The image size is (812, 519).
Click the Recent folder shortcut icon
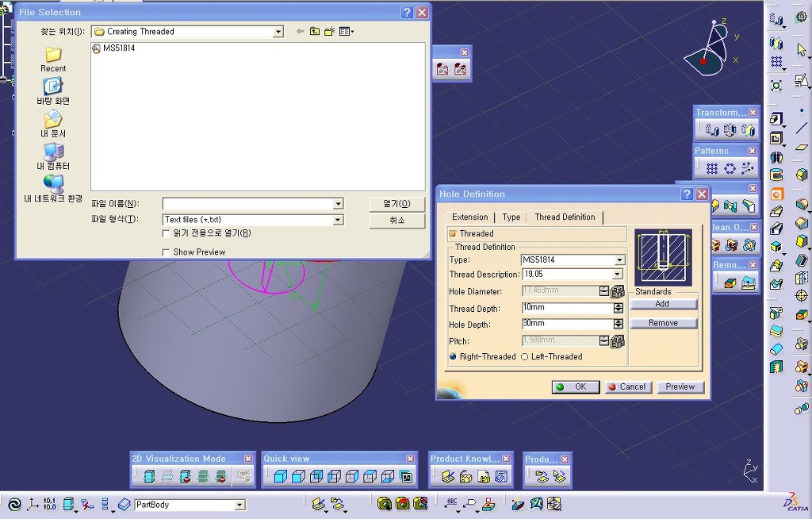coord(53,56)
